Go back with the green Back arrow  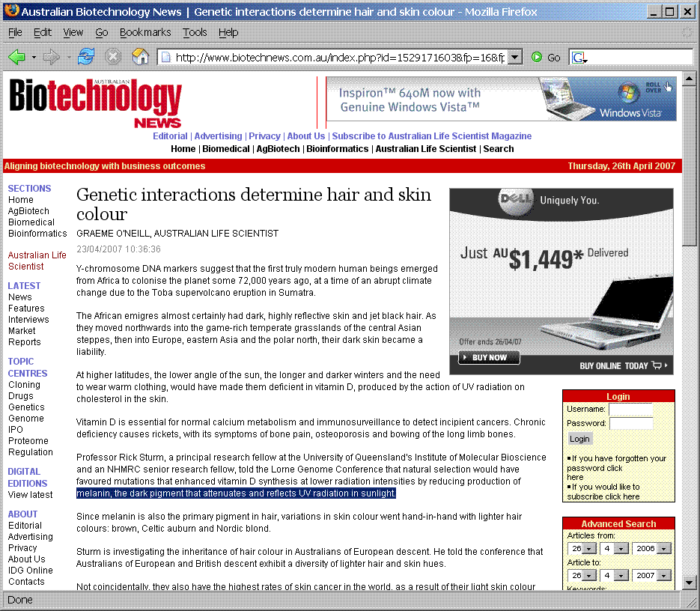pos(17,57)
